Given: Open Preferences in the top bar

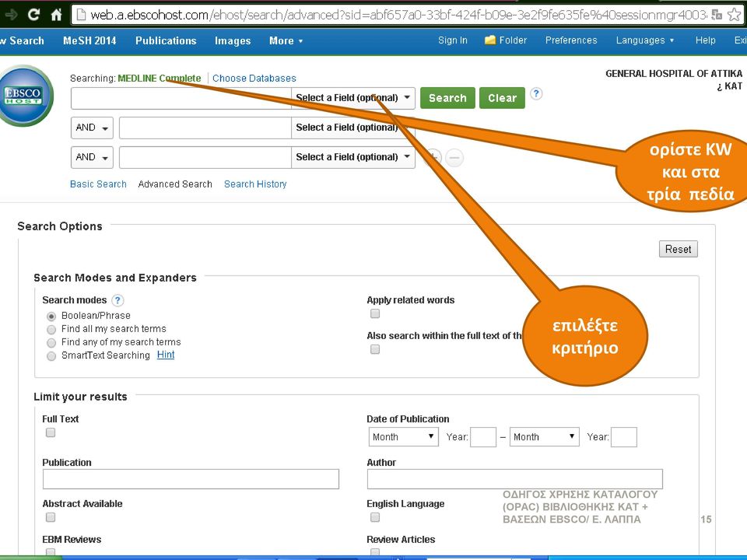Looking at the screenshot, I should coord(571,40).
